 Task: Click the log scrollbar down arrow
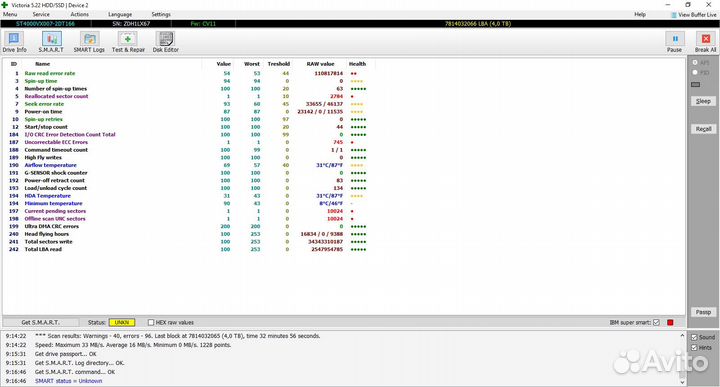point(682,381)
